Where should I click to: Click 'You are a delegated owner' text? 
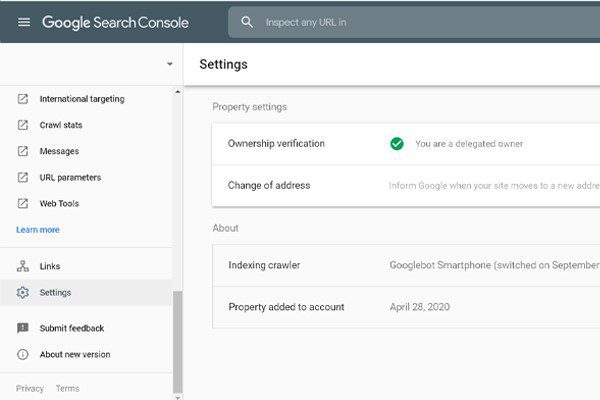469,144
